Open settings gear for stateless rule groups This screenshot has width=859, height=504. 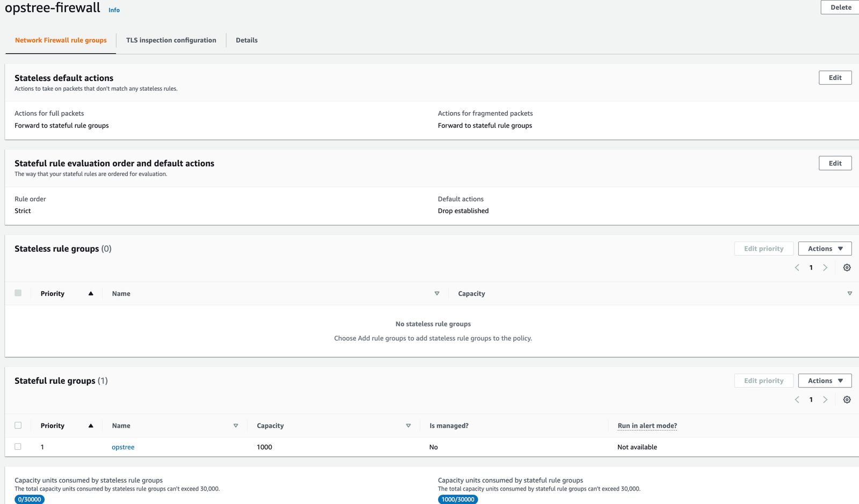[x=847, y=267]
